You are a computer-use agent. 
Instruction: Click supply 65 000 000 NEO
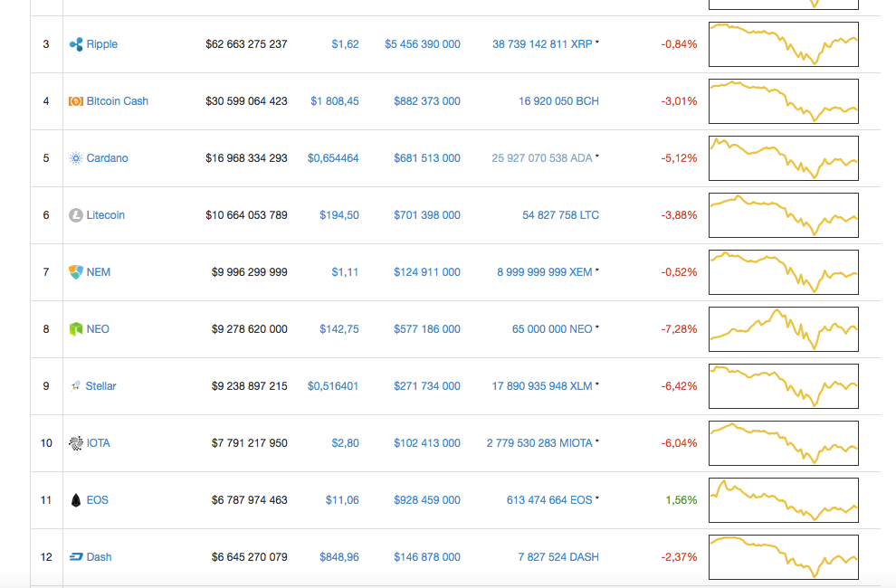tap(552, 329)
